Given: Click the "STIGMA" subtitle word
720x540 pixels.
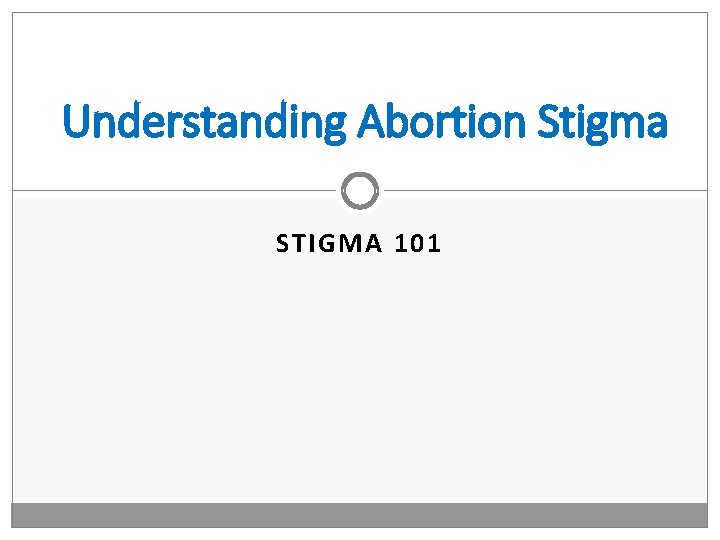Looking at the screenshot, I should [329, 243].
